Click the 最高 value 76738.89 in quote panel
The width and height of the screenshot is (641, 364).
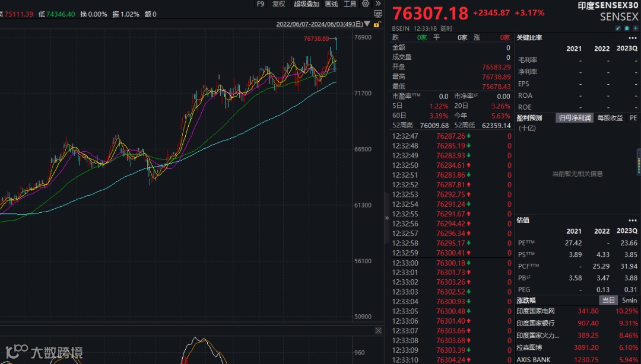click(x=496, y=77)
